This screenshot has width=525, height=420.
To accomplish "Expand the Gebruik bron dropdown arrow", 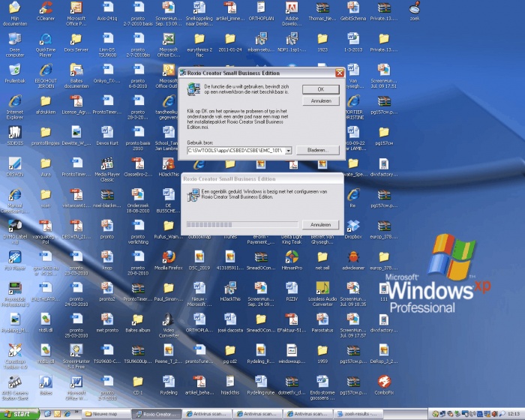I will click(x=288, y=151).
